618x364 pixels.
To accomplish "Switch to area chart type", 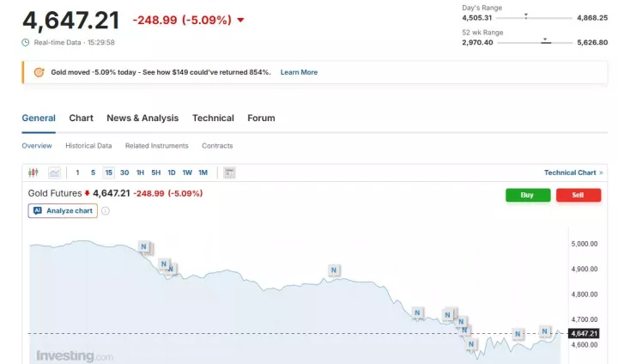I will click(55, 173).
